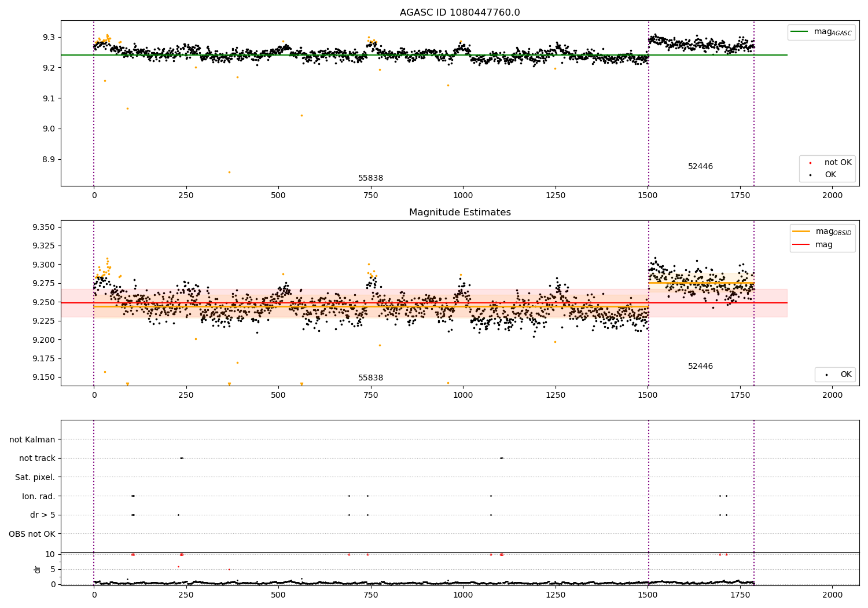The image size is (868, 608).
Task: Click the 'dr > 5' axis label
Action: [x=43, y=515]
